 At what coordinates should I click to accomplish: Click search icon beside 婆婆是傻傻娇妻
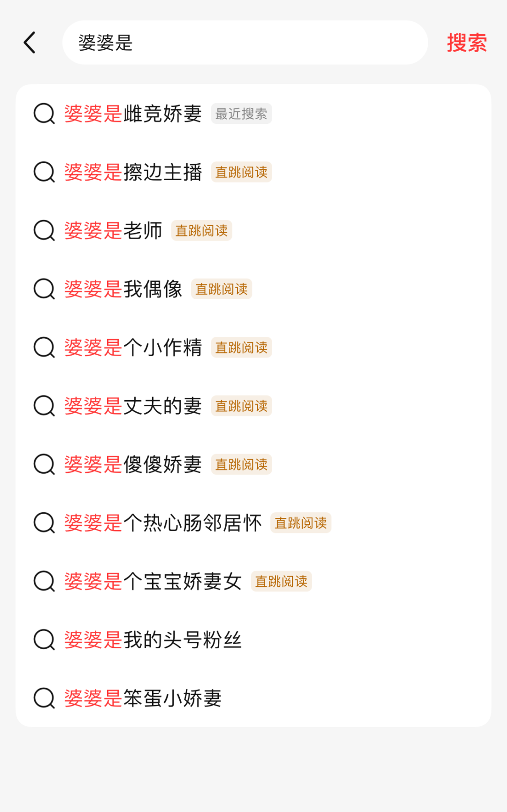click(x=45, y=464)
